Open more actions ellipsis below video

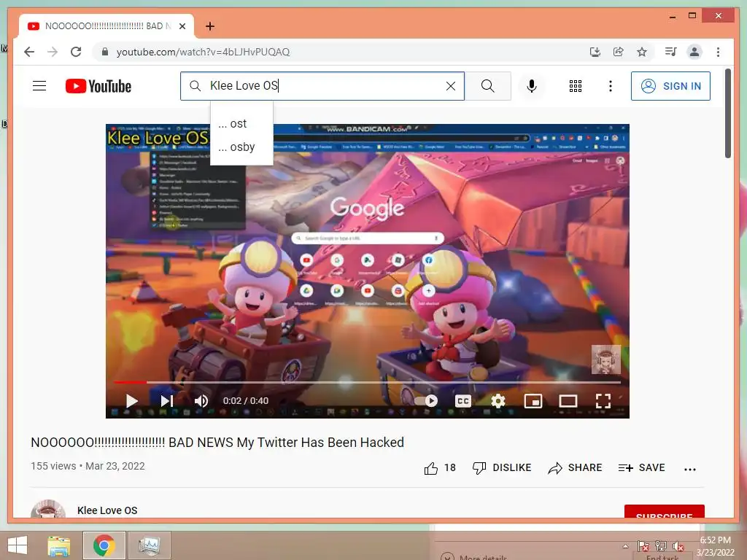690,469
